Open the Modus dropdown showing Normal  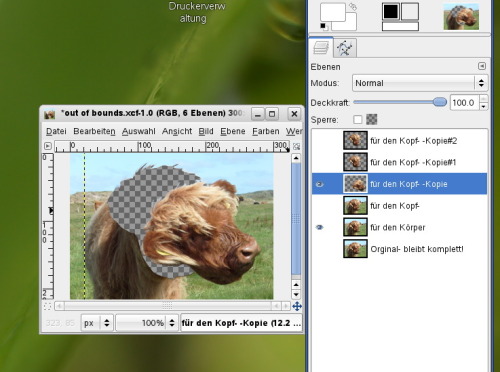(420, 83)
